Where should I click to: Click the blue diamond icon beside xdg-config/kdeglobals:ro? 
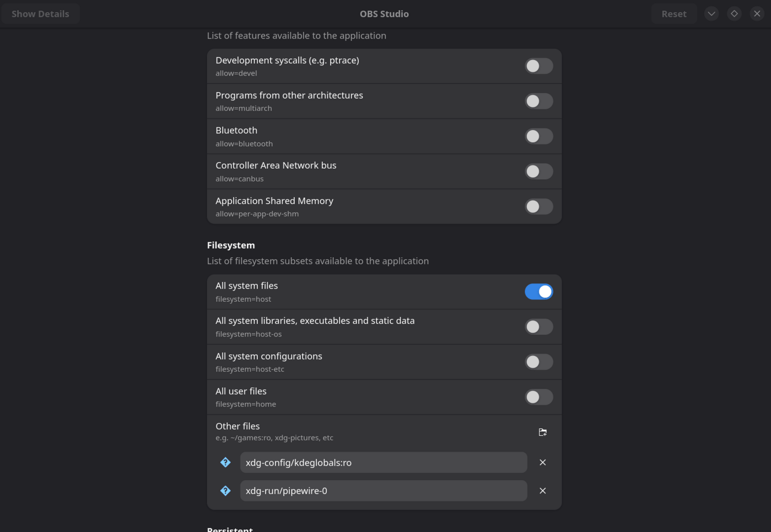(225, 462)
